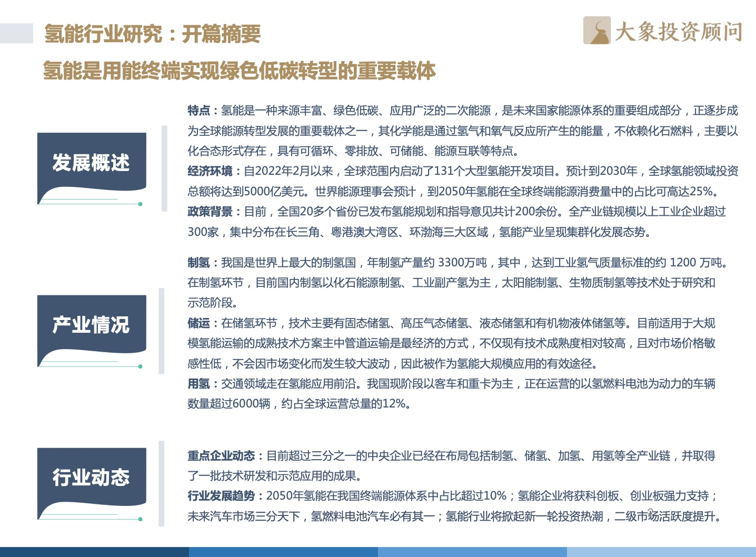Click the subtitle 氢能是用能终端实现绿色低碳转型的重要载体
Viewport: 756px width, 557px height.
pos(240,71)
